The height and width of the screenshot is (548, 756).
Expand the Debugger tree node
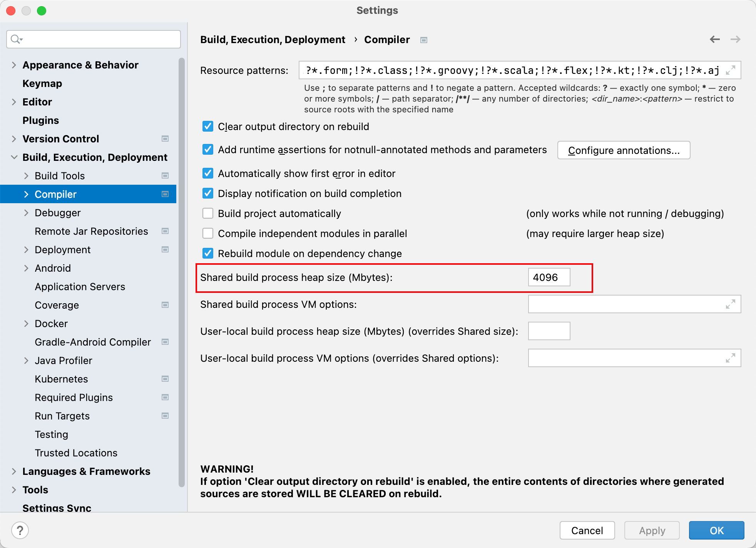[x=26, y=213]
